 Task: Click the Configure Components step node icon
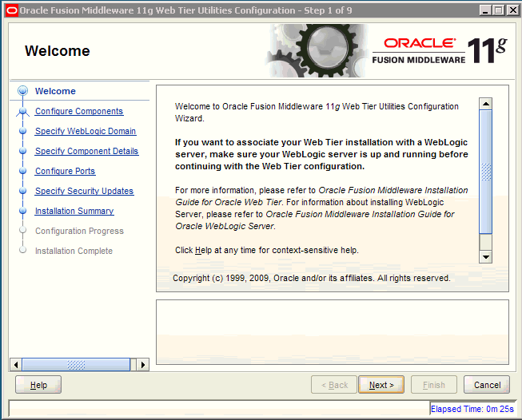[x=22, y=112]
